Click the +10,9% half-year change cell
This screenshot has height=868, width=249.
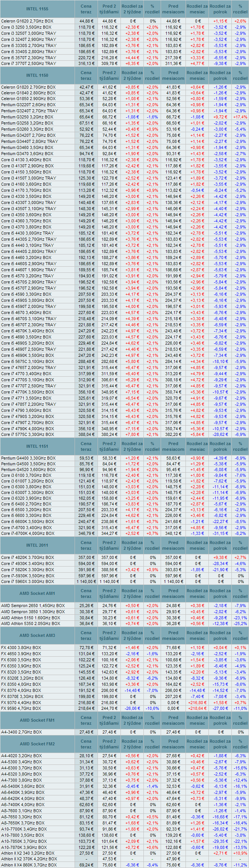coord(240,853)
